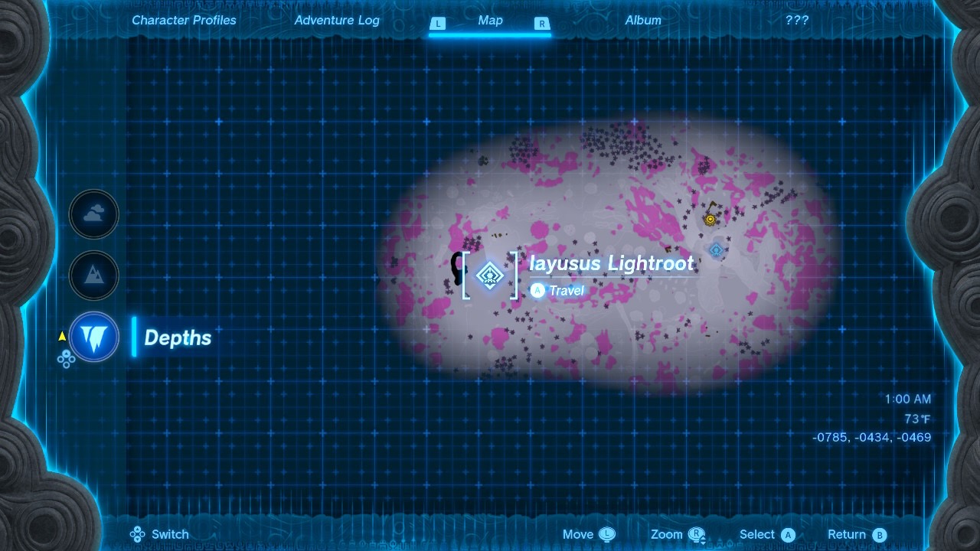Select the Depths map layer icon

coord(94,337)
